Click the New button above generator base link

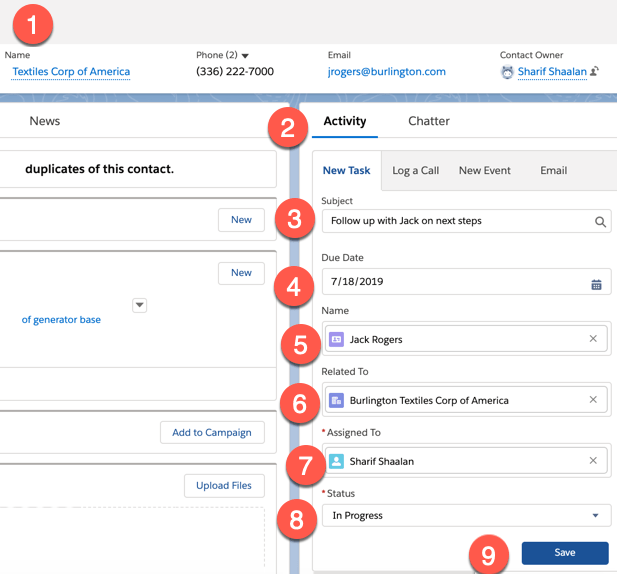pyautogui.click(x=241, y=273)
